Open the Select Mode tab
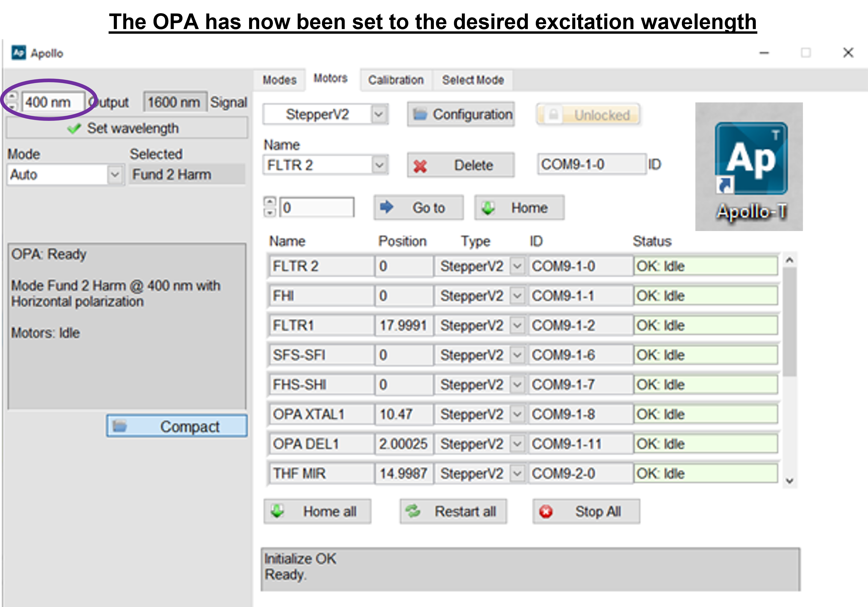Screen dimensions: 868x607 coord(472,80)
